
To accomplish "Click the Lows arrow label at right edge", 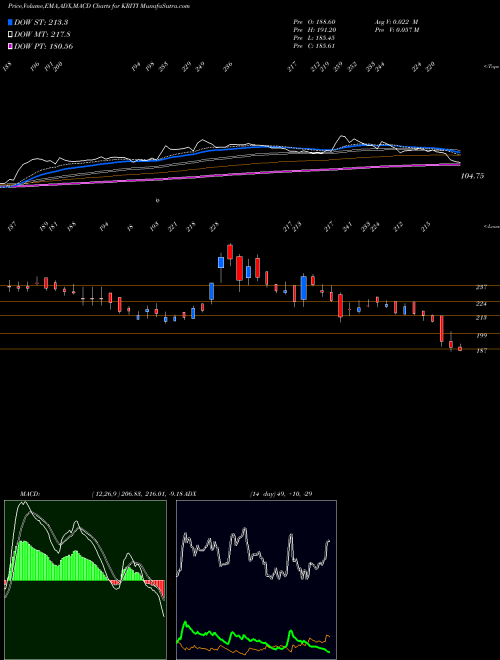I will click(492, 226).
